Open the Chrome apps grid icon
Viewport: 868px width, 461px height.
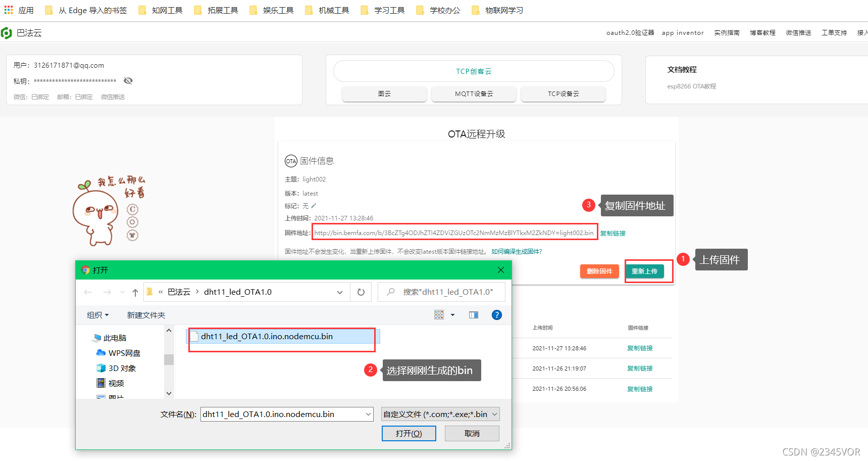point(9,10)
